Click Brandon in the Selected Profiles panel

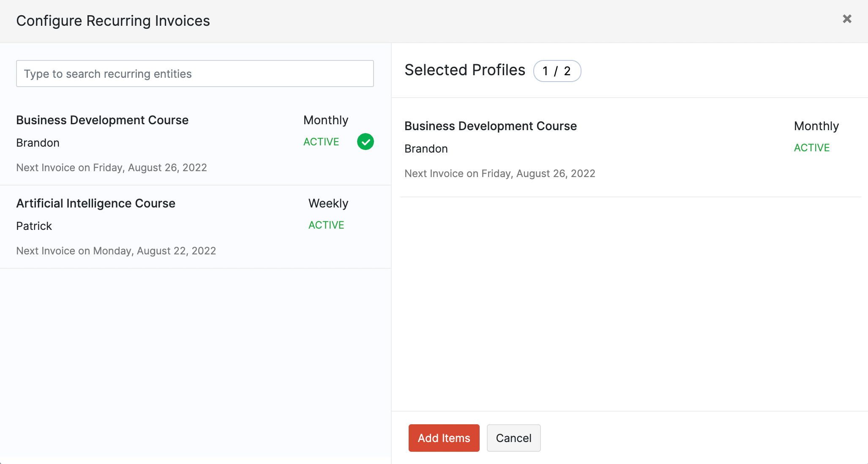tap(426, 149)
